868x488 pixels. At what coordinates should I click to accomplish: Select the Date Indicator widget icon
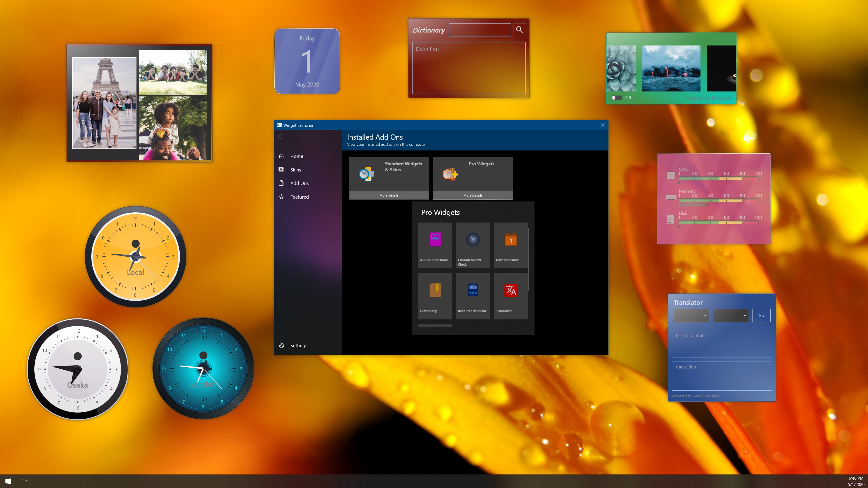(510, 240)
